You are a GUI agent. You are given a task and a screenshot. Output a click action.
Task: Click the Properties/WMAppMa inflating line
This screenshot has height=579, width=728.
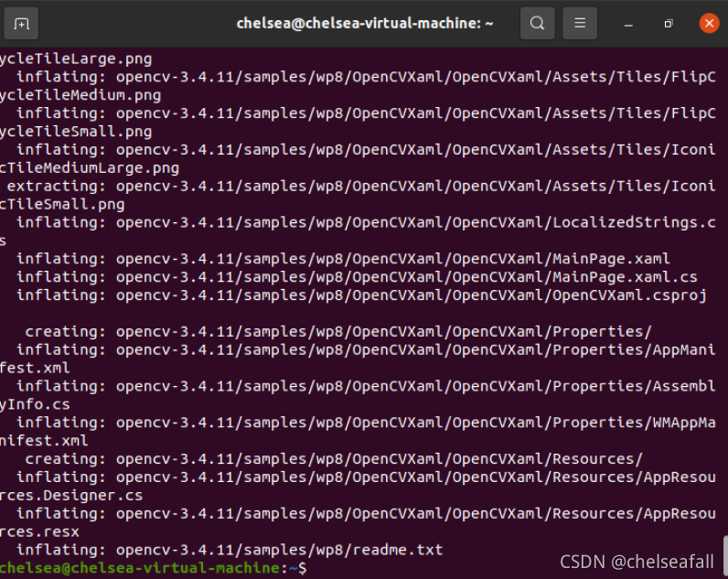[x=367, y=423]
